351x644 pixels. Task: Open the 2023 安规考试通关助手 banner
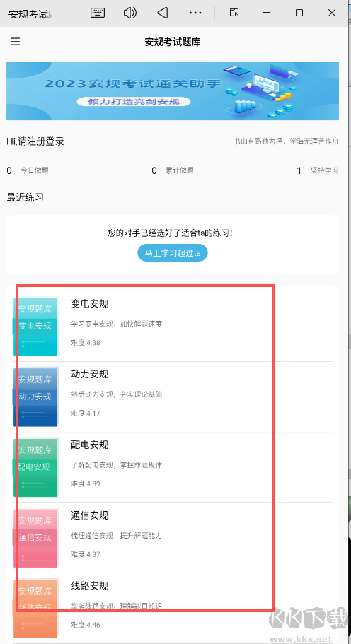[173, 90]
